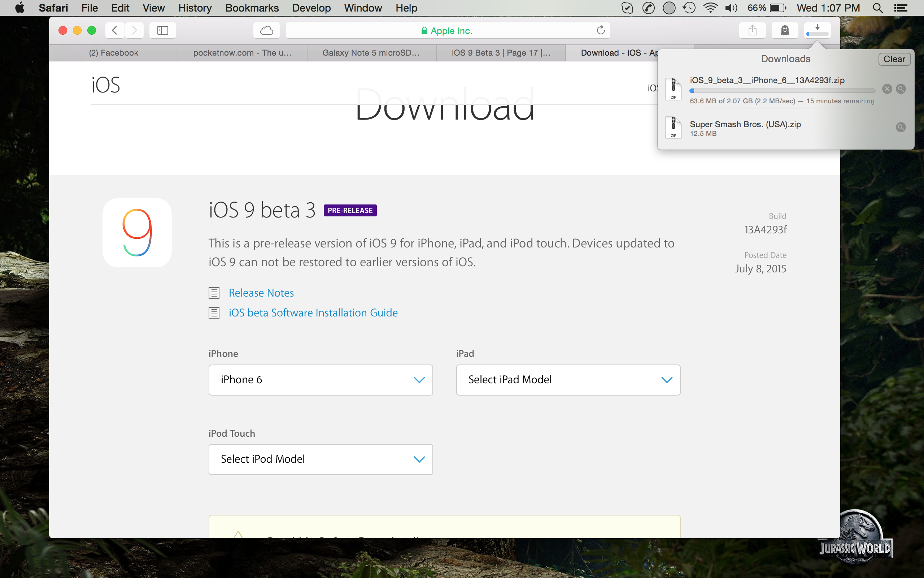Screen dimensions: 924x578
Task: Click the iOS_9_beta_3 zip file icon
Action: [x=673, y=89]
